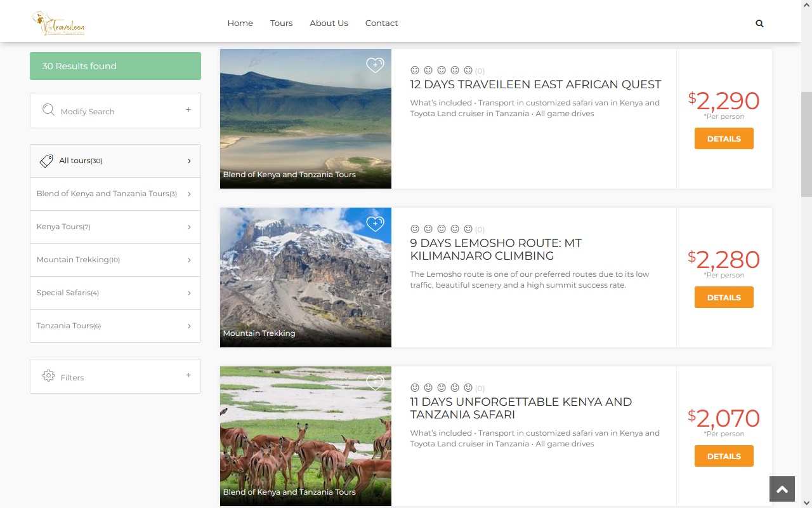Image resolution: width=812 pixels, height=508 pixels.
Task: Click chevron on Blend of Kenya and Tanzania Tours
Action: click(189, 194)
